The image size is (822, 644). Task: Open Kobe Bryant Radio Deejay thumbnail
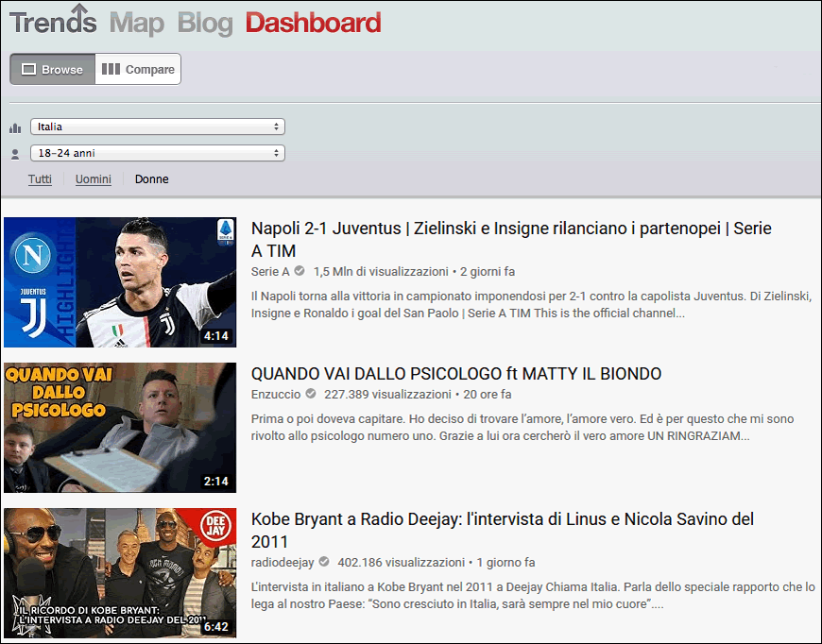click(x=120, y=573)
